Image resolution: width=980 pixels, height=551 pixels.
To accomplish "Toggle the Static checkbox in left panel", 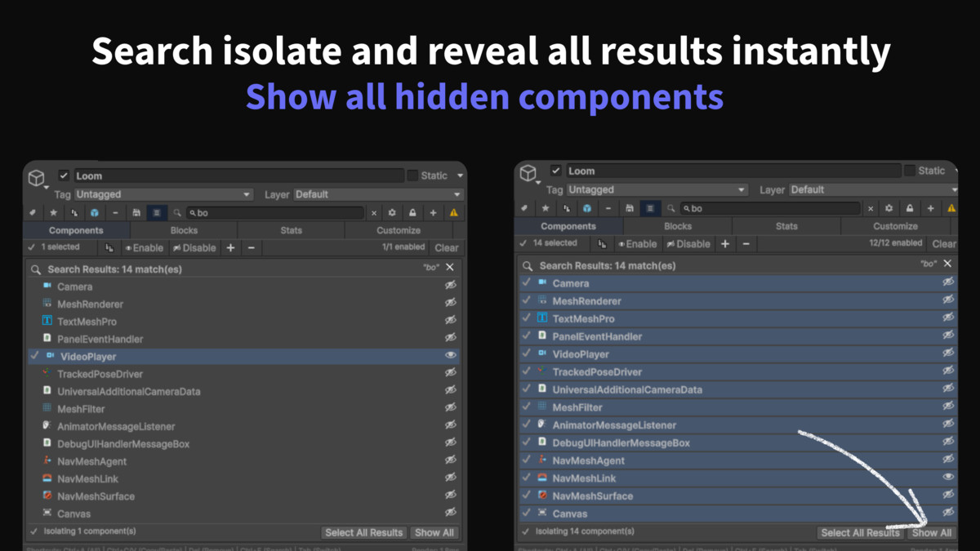I will [412, 176].
